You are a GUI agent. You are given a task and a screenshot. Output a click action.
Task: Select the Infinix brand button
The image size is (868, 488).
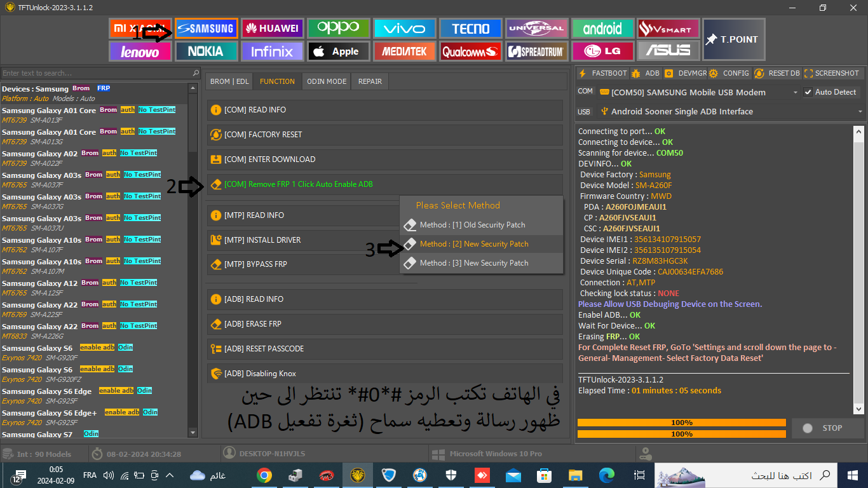tap(272, 51)
